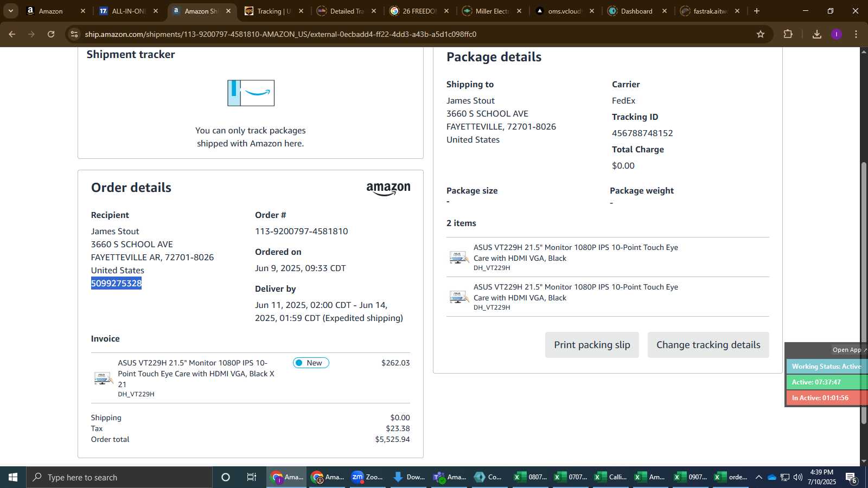Open Task View on the taskbar
Viewport: 868px width, 488px height.
click(252, 477)
